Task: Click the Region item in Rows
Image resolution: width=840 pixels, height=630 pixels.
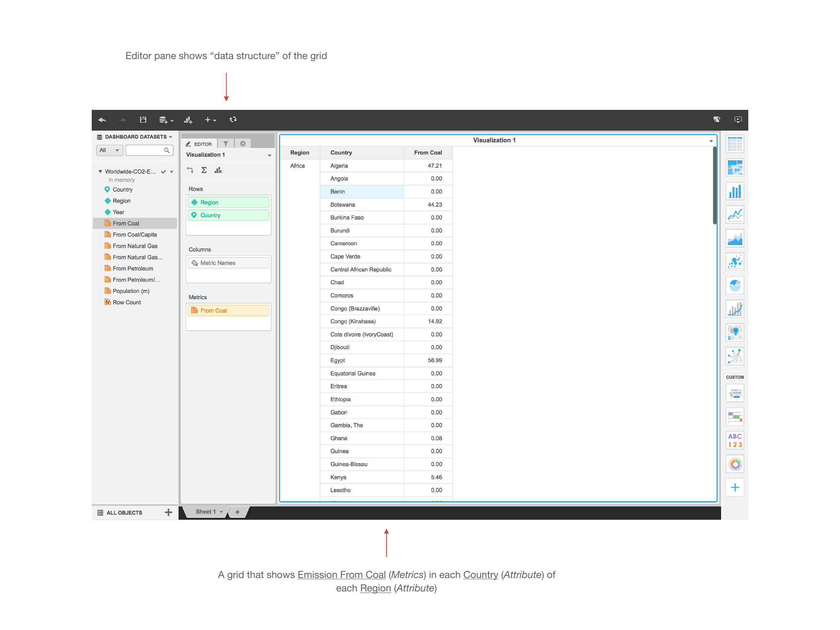Action: [x=228, y=202]
